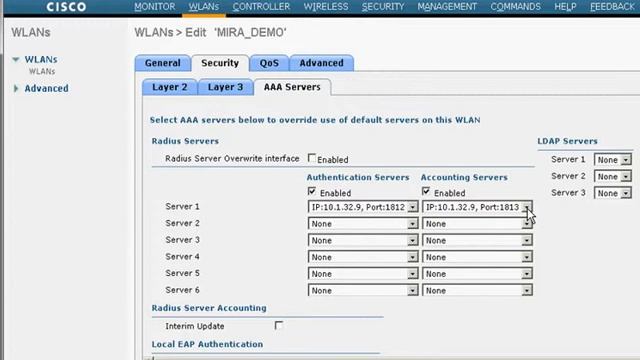640x360 pixels.
Task: Open WLANs bold sidebar link
Action: coord(41,60)
